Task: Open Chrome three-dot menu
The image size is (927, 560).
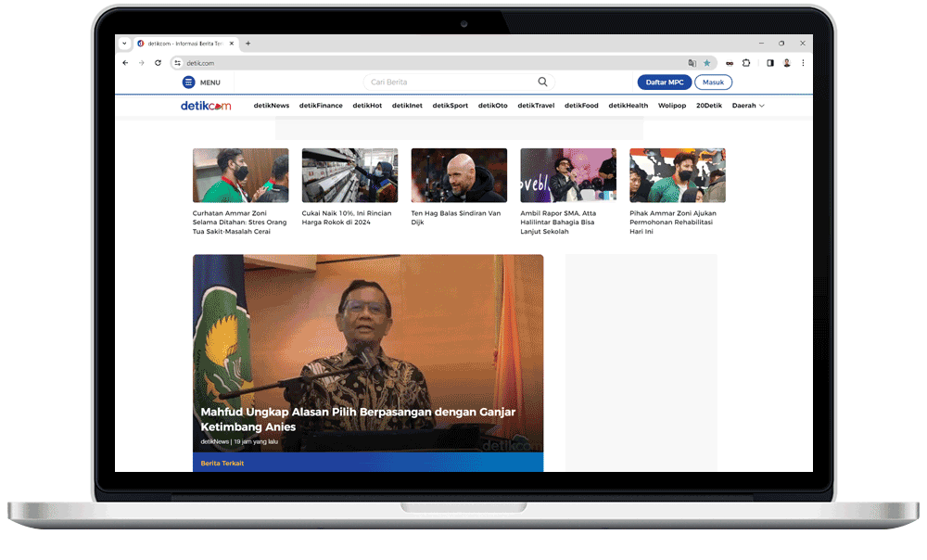Action: 803,63
